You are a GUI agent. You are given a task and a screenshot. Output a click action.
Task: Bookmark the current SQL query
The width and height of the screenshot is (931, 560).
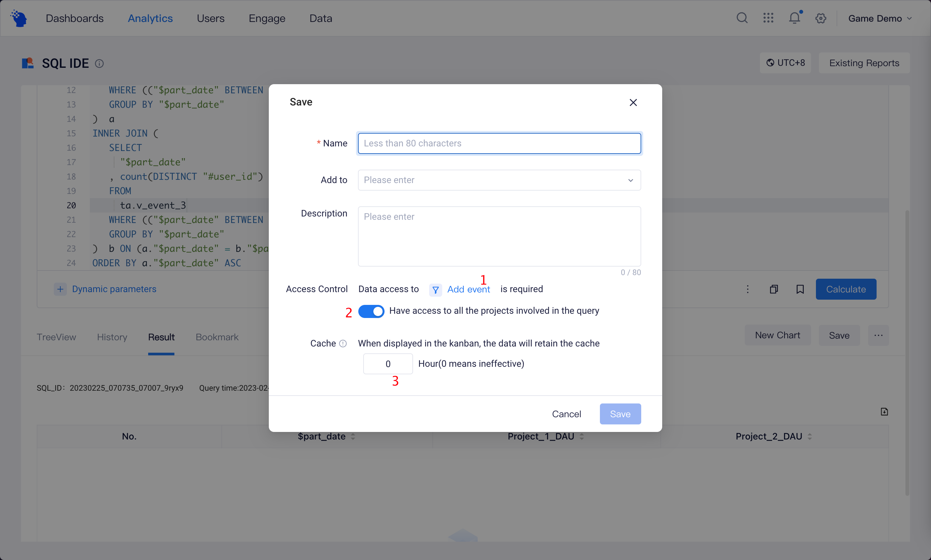coord(800,289)
